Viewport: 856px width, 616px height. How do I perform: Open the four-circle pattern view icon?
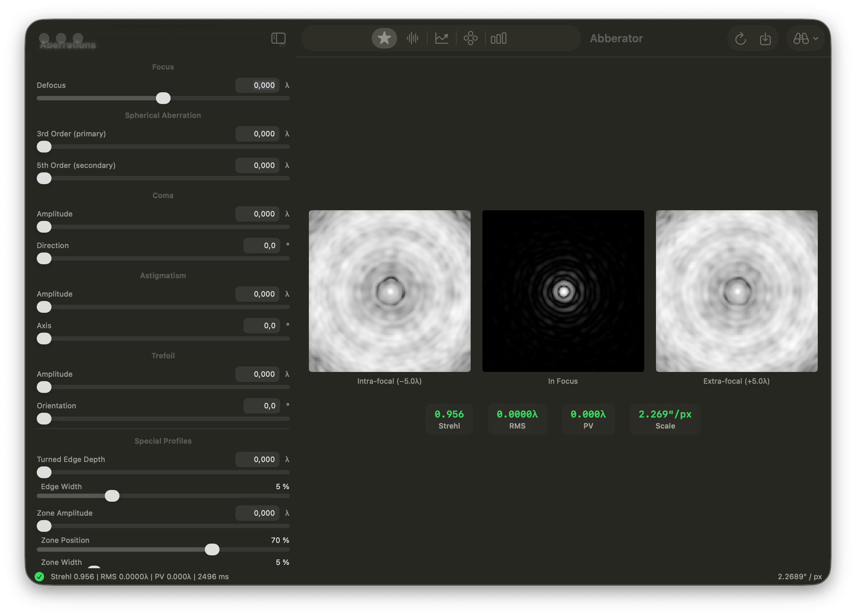[x=470, y=38]
